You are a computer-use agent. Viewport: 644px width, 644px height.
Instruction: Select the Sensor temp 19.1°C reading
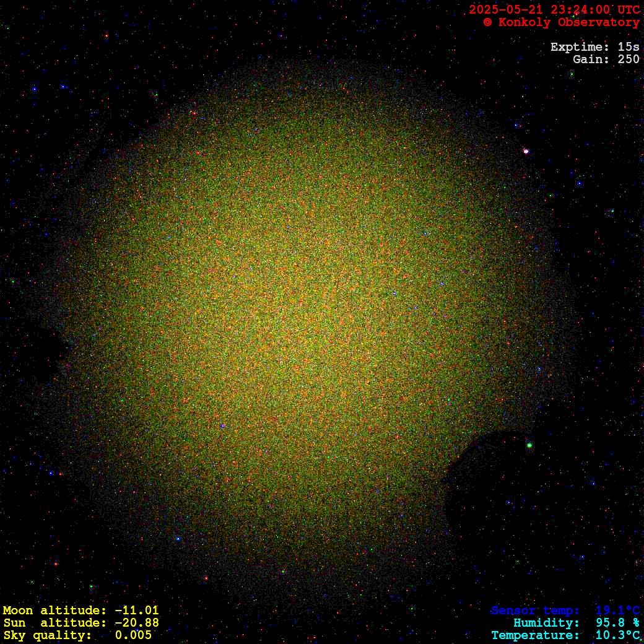(x=565, y=611)
